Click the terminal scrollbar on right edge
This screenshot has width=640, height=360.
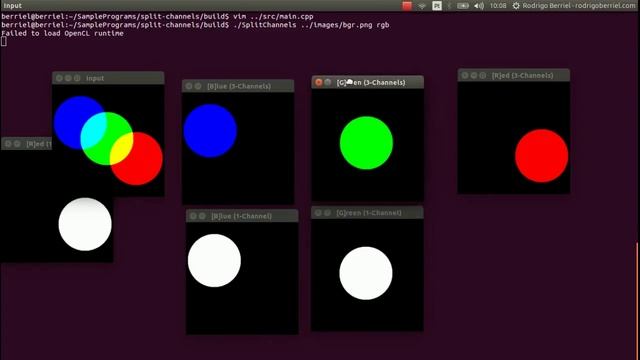(638, 300)
